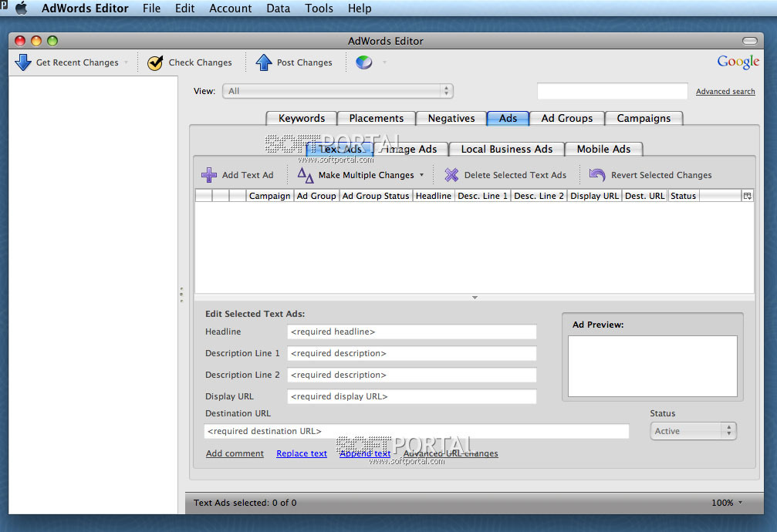Open the column chooser icon in table header

747,196
